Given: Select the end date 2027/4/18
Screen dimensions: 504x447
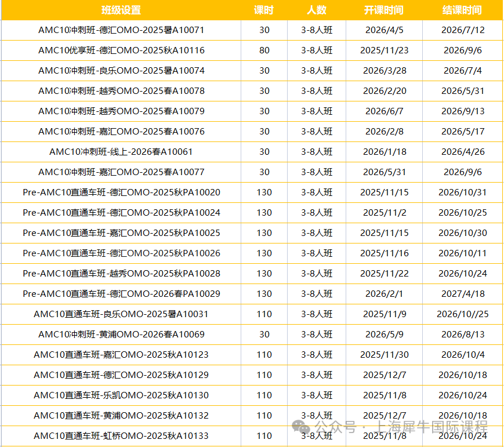Looking at the screenshot, I should tap(462, 294).
